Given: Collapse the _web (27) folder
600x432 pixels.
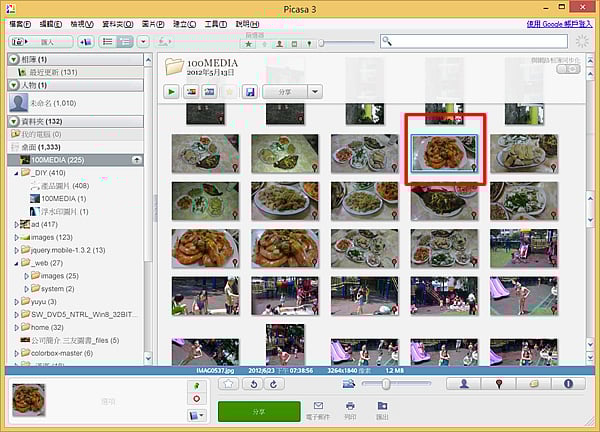Looking at the screenshot, I should 17,263.
